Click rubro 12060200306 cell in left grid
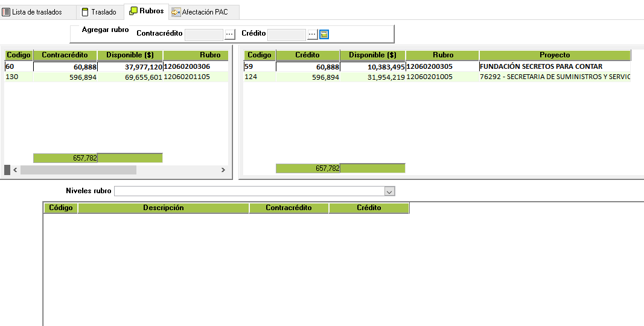Image resolution: width=644 pixels, height=326 pixels. click(x=187, y=66)
